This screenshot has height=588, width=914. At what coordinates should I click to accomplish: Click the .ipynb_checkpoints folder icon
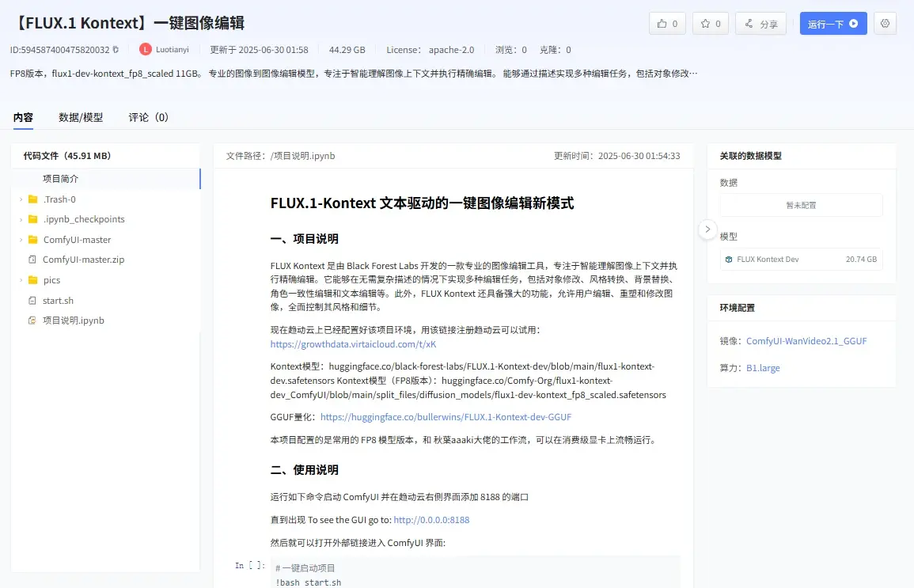33,219
